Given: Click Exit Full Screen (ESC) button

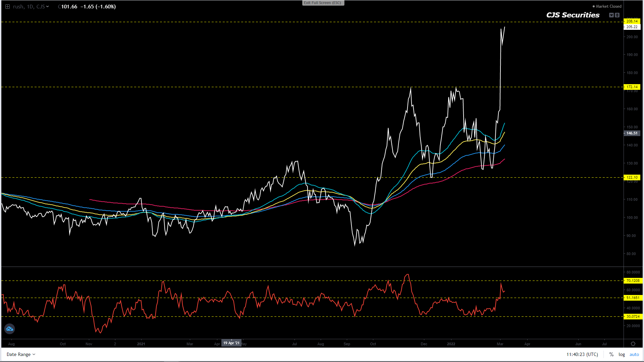Looking at the screenshot, I should point(323,3).
